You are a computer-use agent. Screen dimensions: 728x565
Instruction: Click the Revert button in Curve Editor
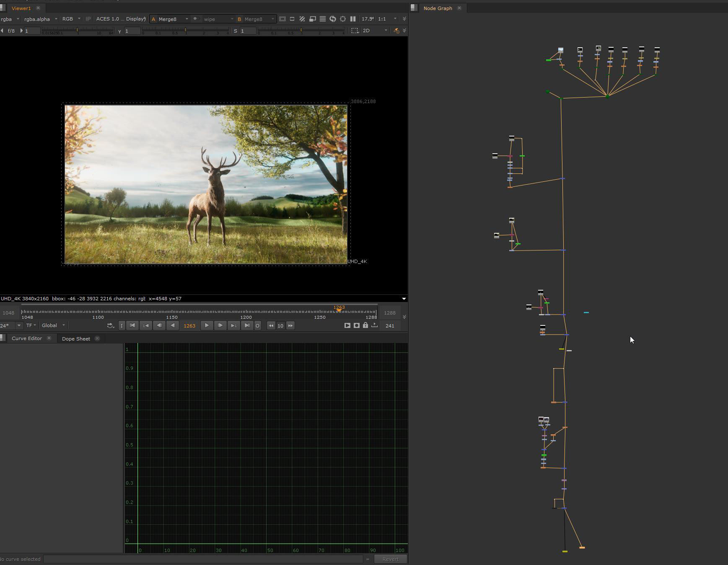(390, 559)
